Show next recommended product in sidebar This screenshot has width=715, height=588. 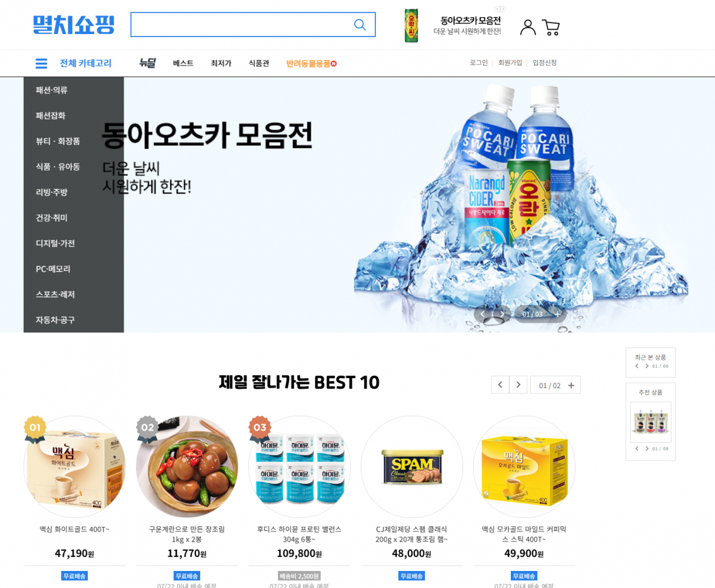coord(647,449)
